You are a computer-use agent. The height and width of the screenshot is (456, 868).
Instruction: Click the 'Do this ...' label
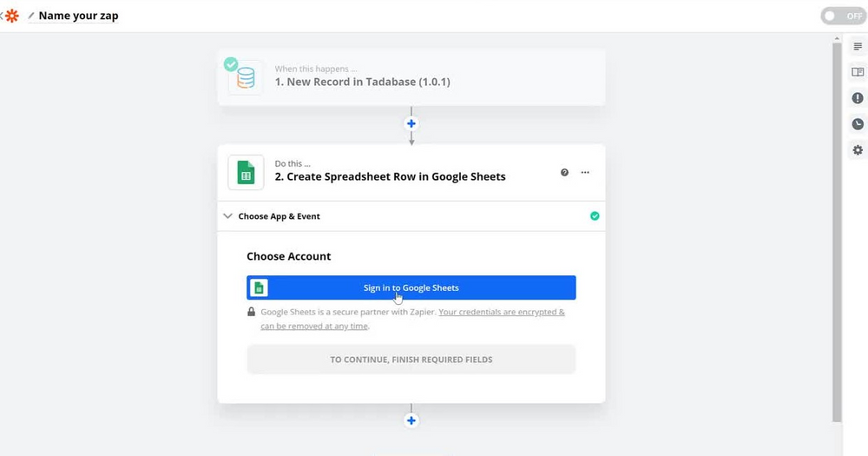tap(293, 163)
